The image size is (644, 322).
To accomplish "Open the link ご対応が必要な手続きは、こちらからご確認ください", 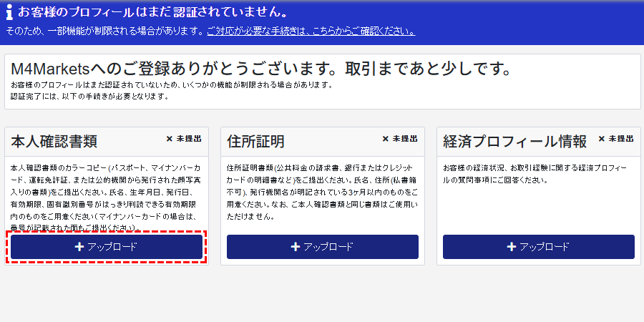I will click(x=311, y=31).
